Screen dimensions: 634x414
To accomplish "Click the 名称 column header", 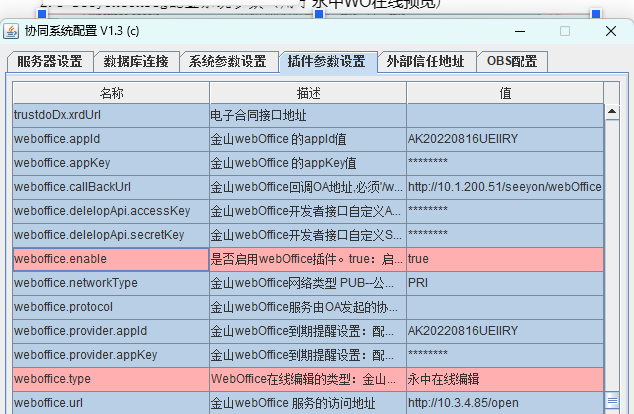I will [111, 93].
